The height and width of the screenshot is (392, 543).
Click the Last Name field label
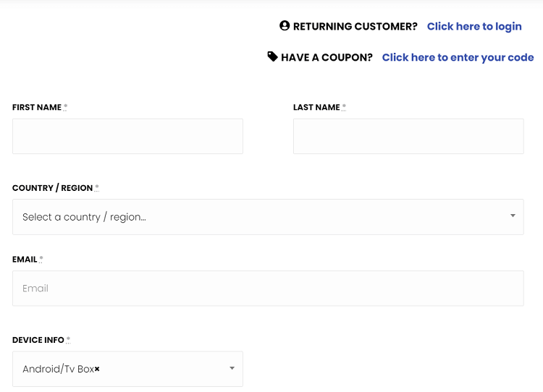316,107
